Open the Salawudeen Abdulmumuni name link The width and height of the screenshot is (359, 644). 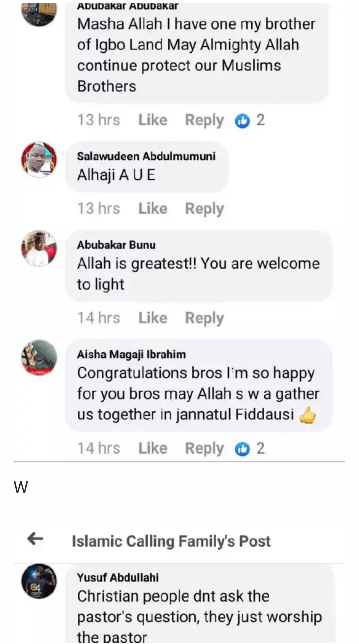click(x=146, y=156)
